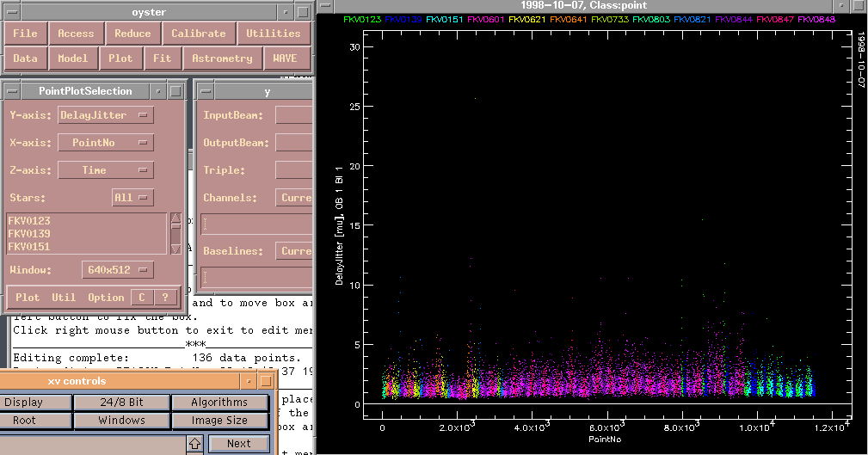Open the PointPlotSelection window menu icon
This screenshot has width=868, height=455.
(12, 91)
